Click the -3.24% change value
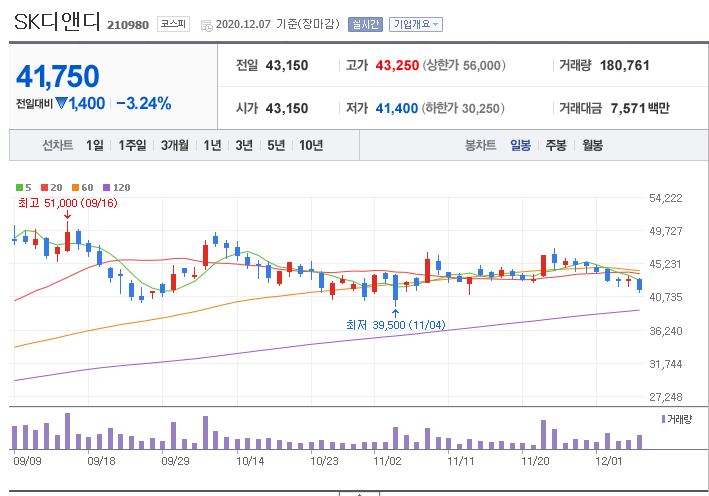Screen dimensions: 709x496 144,104
